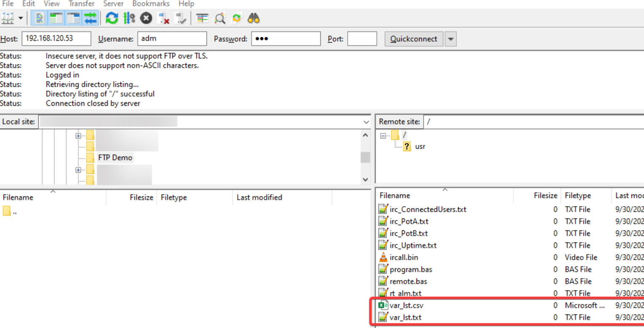The image size is (644, 328).
Task: Refresh the file and folder lists
Action: [112, 18]
